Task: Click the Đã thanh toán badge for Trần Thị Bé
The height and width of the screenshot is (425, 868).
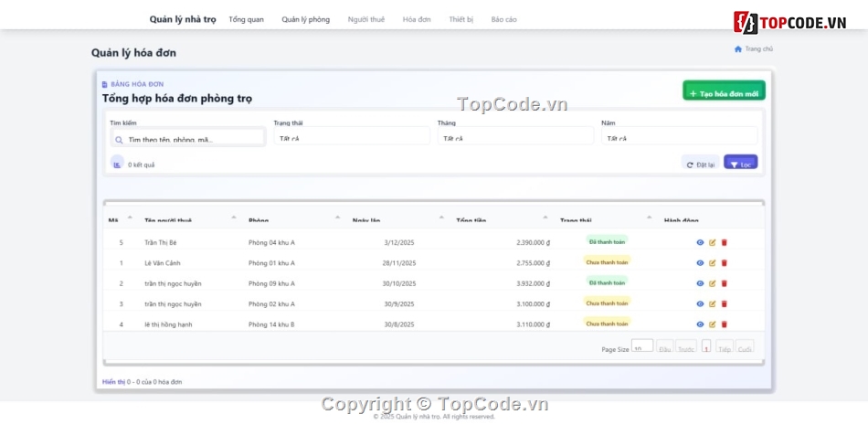Action: [608, 241]
